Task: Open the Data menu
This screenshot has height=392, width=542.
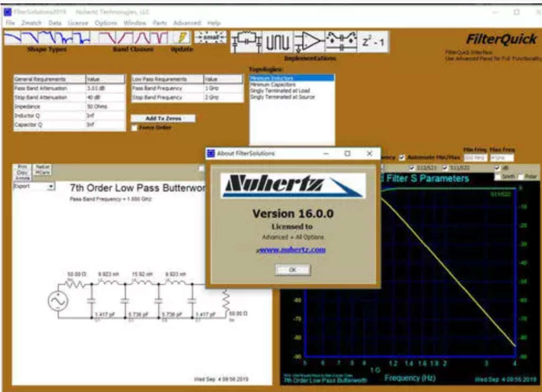Action: click(x=55, y=23)
